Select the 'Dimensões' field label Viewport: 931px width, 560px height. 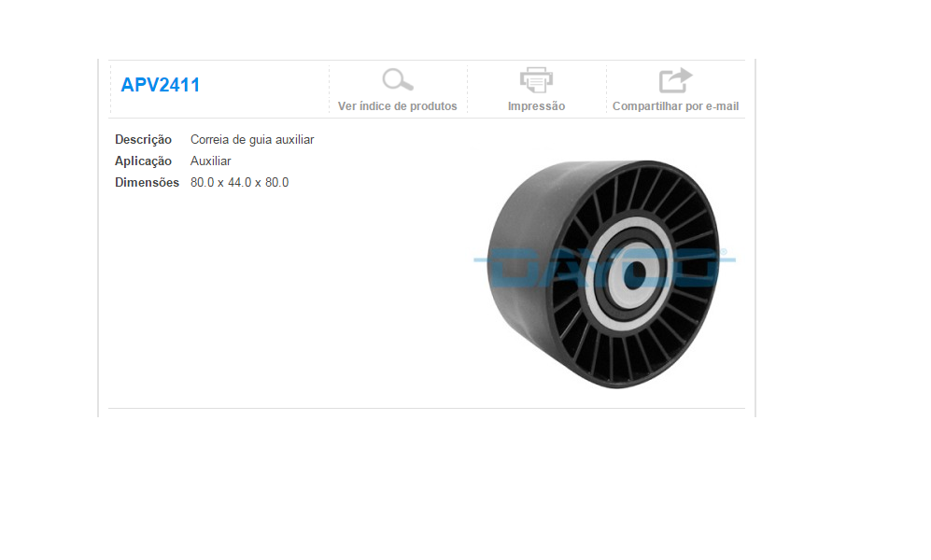click(x=147, y=182)
